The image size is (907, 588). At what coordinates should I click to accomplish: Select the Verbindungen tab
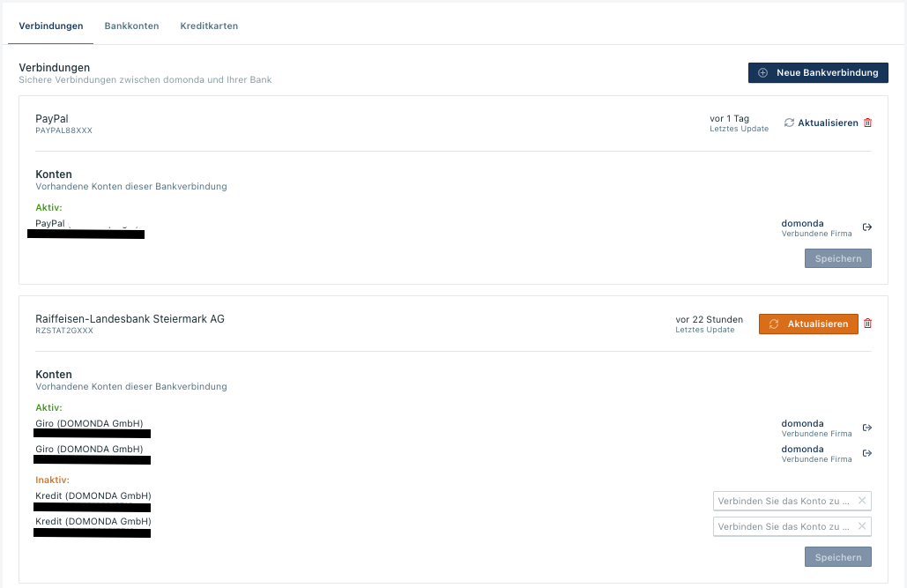tap(51, 26)
